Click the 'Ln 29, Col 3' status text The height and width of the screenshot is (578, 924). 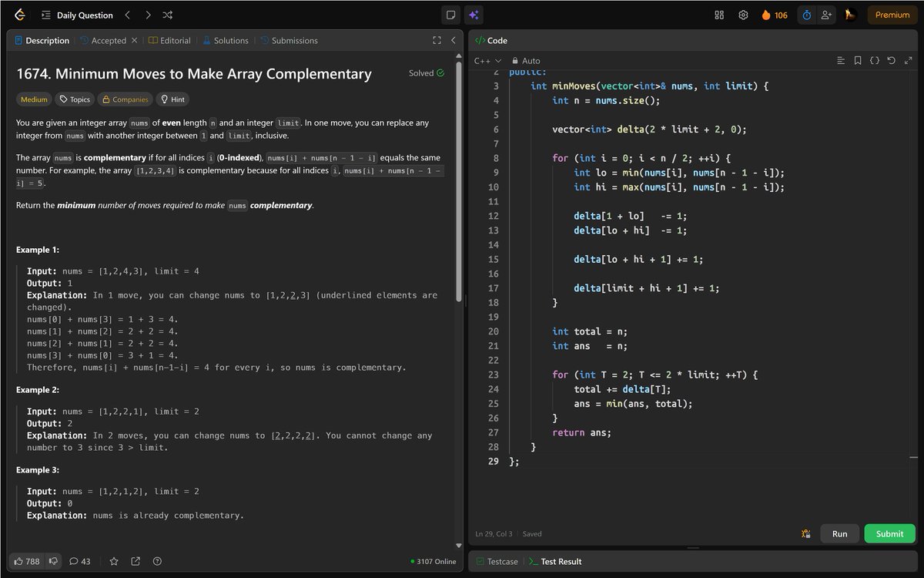494,533
